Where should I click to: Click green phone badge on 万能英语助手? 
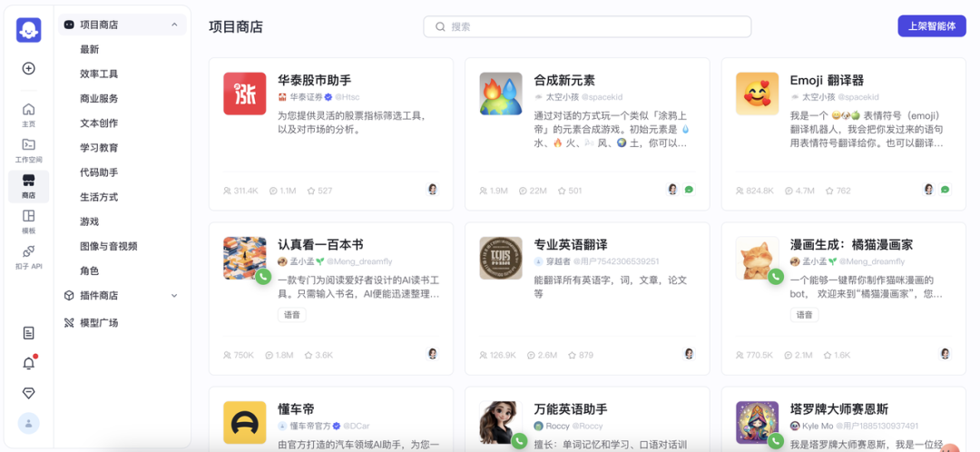(x=519, y=441)
